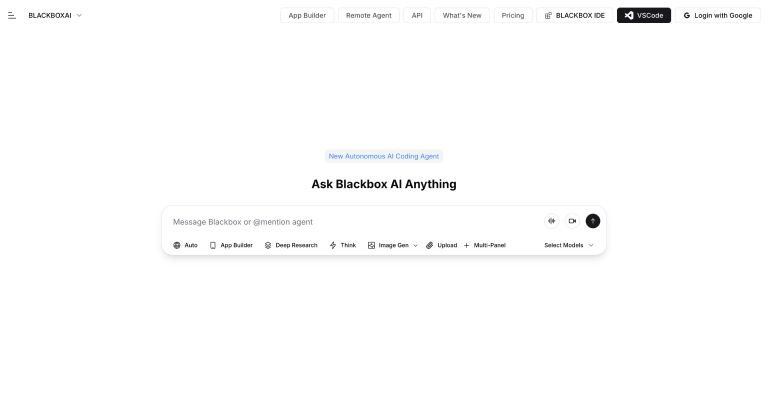Sign in with Login with Google
The height and width of the screenshot is (415, 768).
718,16
